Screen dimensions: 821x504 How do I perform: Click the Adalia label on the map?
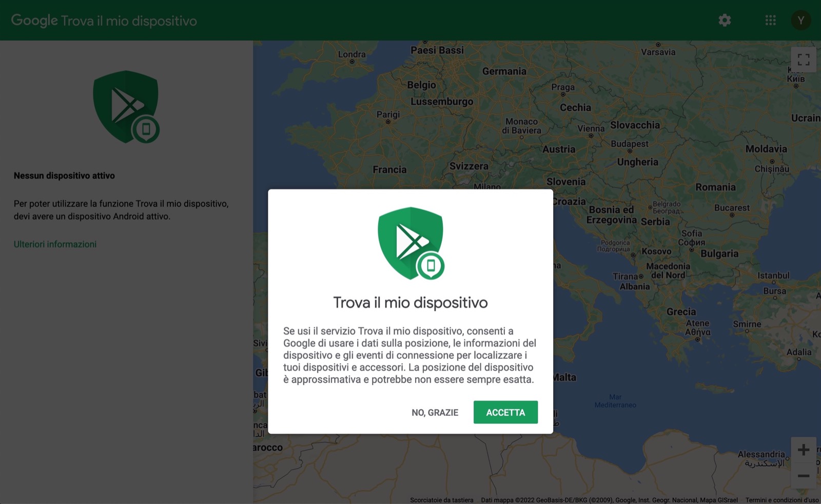click(799, 352)
